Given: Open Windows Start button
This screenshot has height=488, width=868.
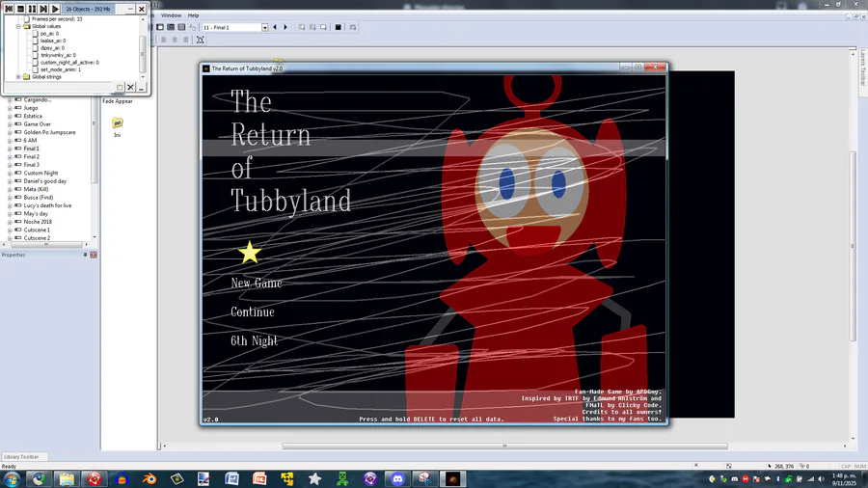Looking at the screenshot, I should coord(11,479).
